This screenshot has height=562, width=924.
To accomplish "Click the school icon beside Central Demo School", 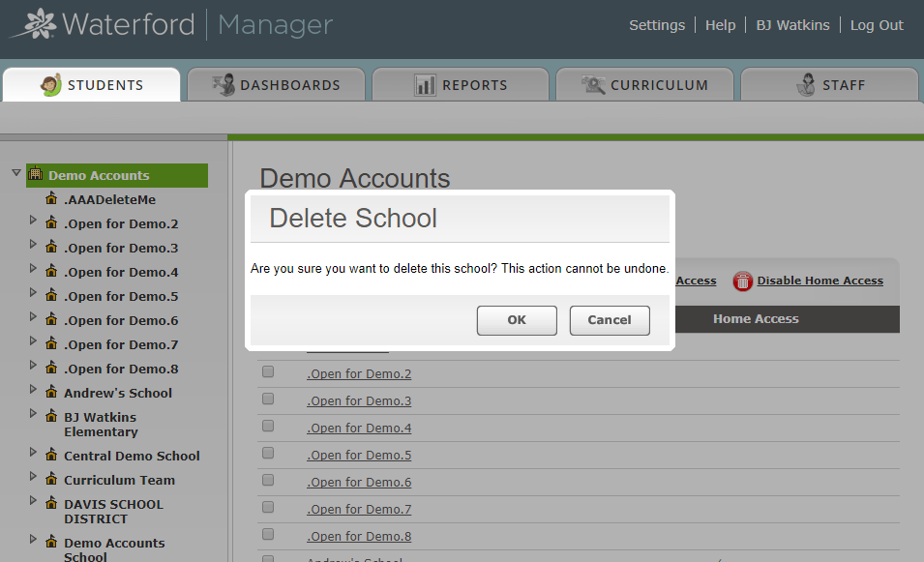I will click(52, 455).
